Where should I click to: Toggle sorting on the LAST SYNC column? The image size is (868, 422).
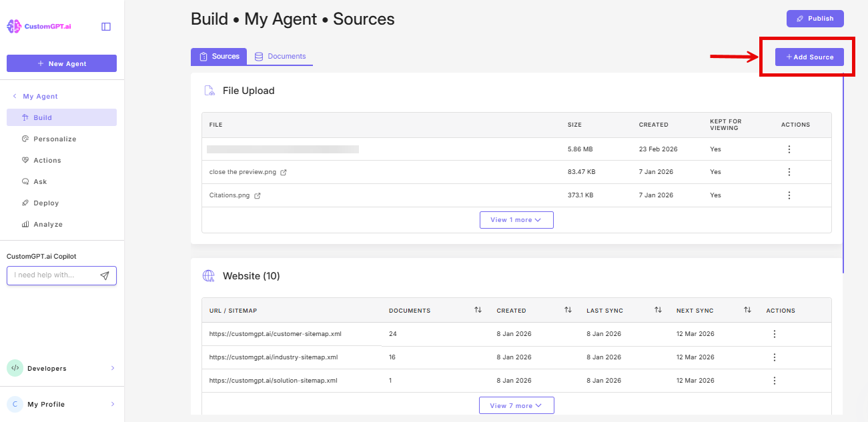coord(658,310)
